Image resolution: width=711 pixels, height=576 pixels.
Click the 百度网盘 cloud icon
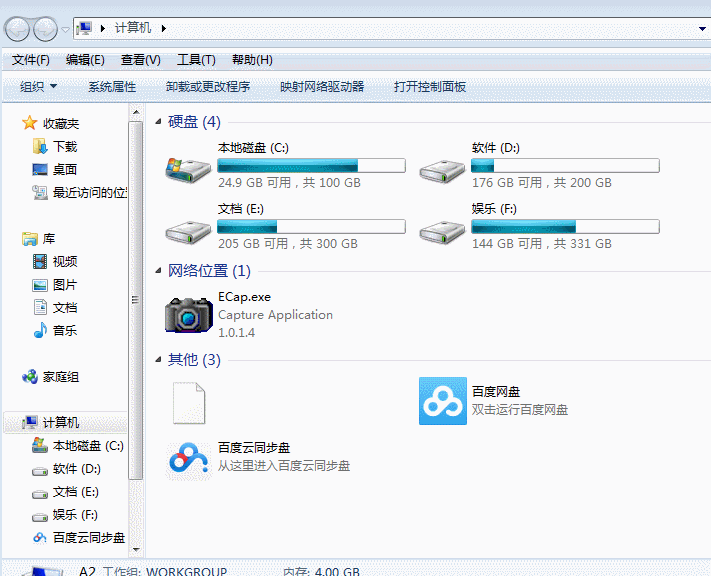tap(443, 401)
